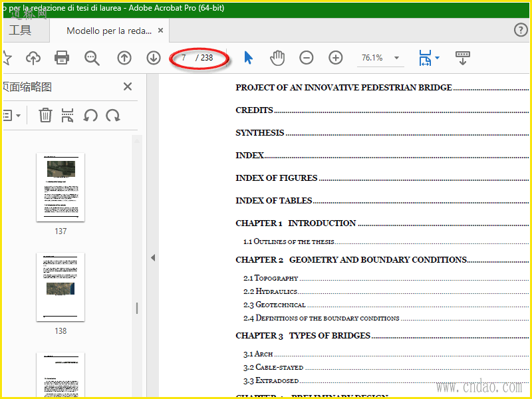Zoom out with the minus button
Screen dimensions: 532x399
306,58
